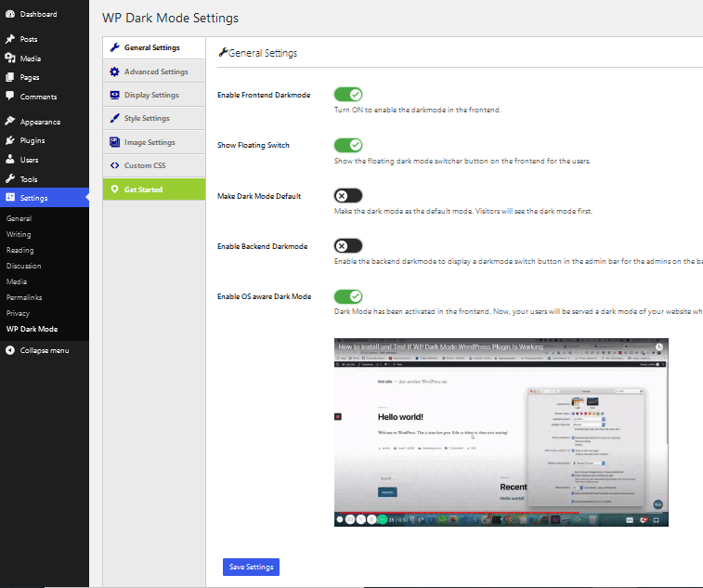Screen dimensions: 703x588
Task: Click the location pin icon on Get Started
Action: 115,189
